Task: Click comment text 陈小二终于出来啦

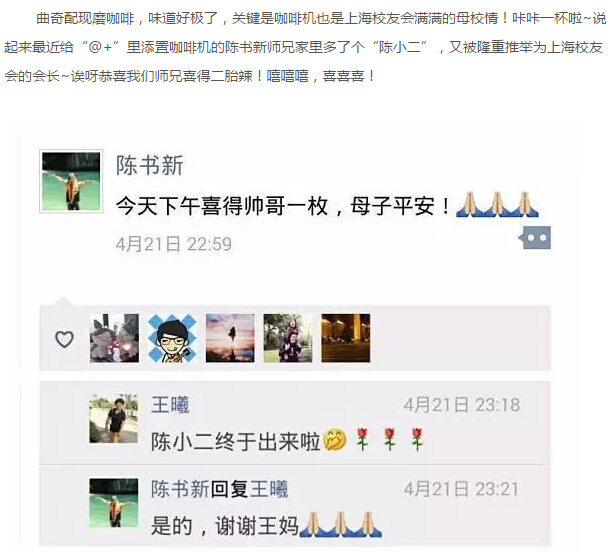Action: (x=236, y=442)
